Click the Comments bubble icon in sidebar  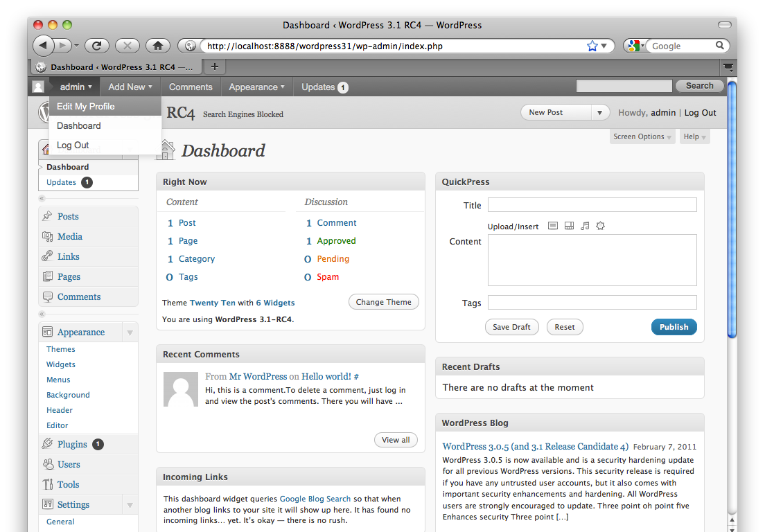(47, 296)
